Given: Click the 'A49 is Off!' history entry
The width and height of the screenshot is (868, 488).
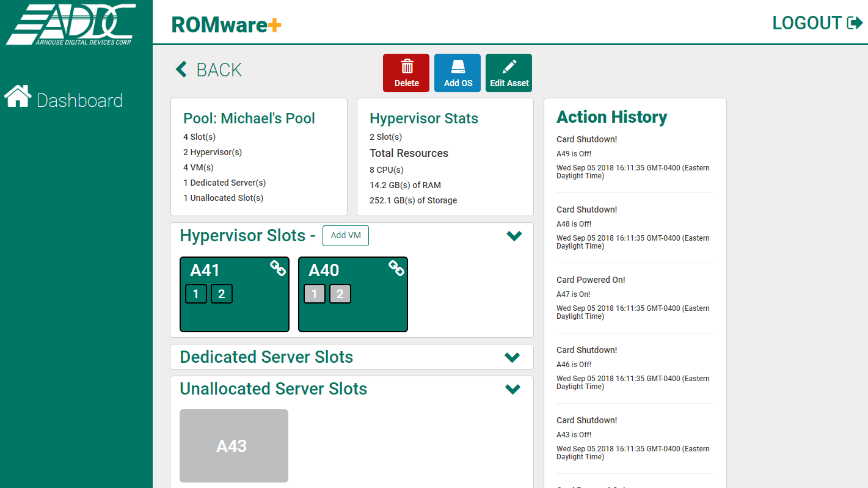Looking at the screenshot, I should 574,154.
